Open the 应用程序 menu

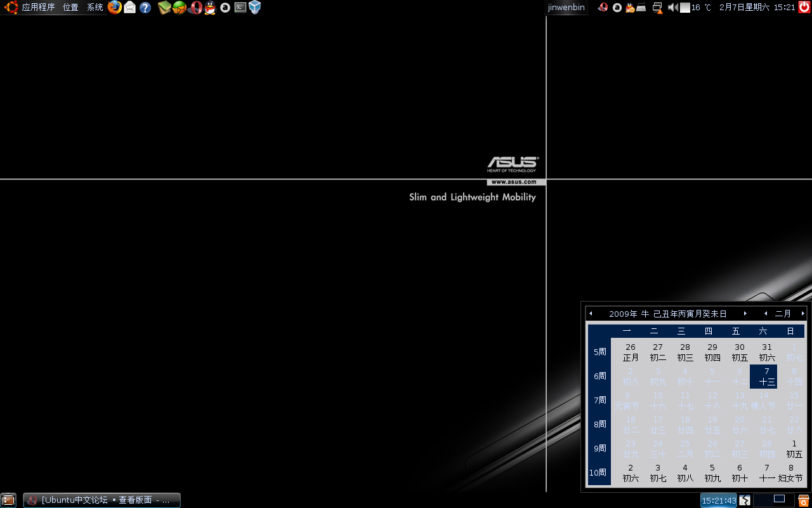[x=39, y=8]
